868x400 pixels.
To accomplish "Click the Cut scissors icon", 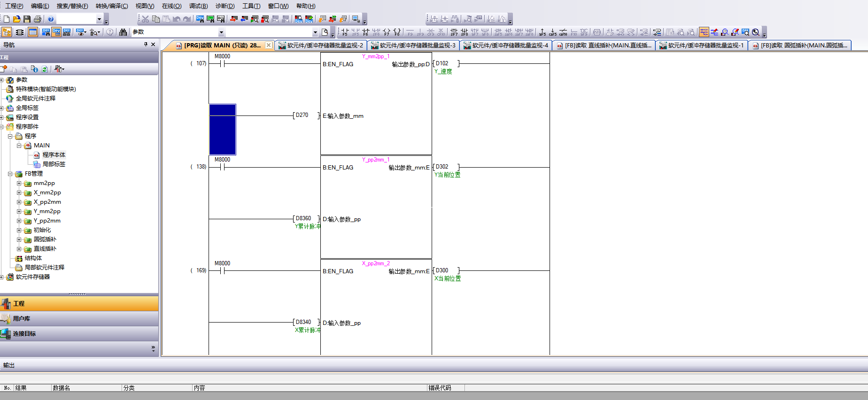I will [x=146, y=19].
